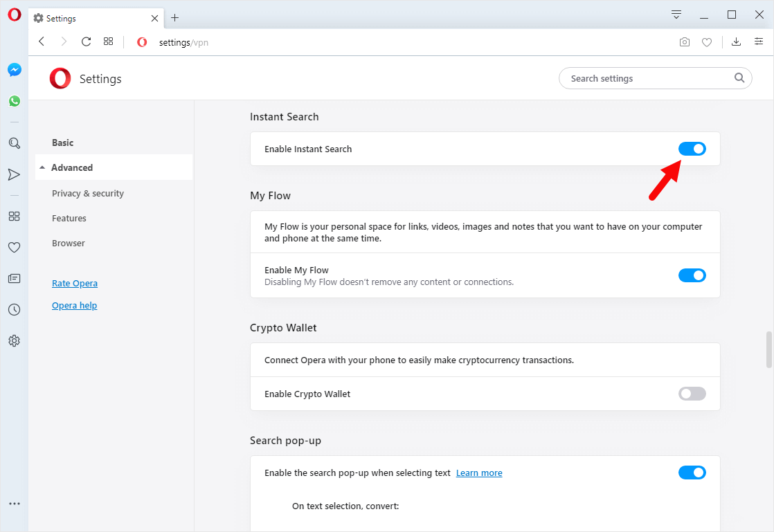
Task: Open the tab menu in the title bar
Action: [x=676, y=15]
